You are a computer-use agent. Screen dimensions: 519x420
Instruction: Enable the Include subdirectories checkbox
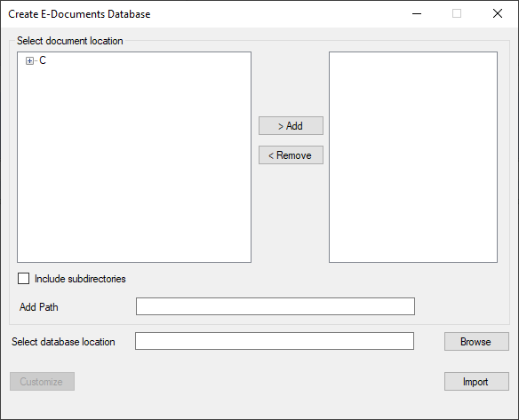click(23, 279)
